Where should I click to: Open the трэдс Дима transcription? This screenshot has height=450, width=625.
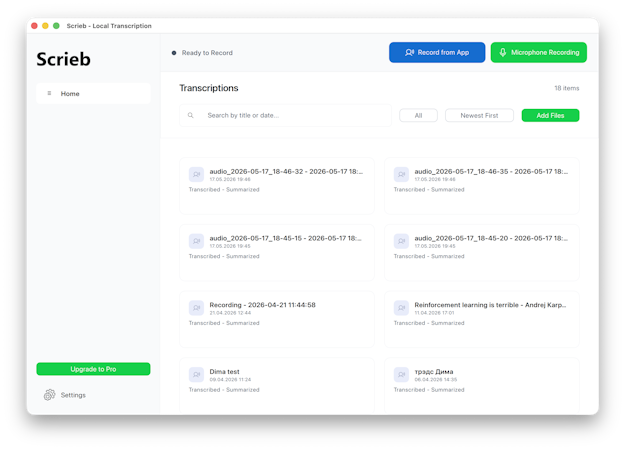coord(434,371)
